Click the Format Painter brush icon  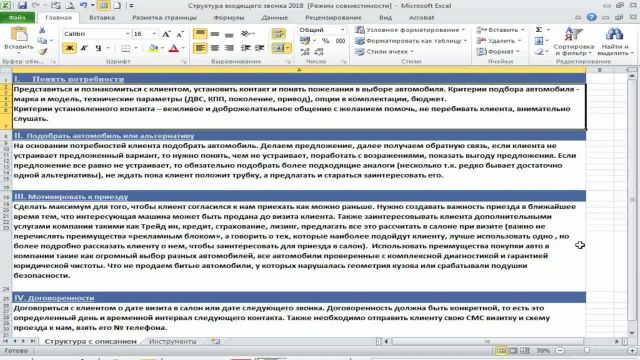click(42, 51)
